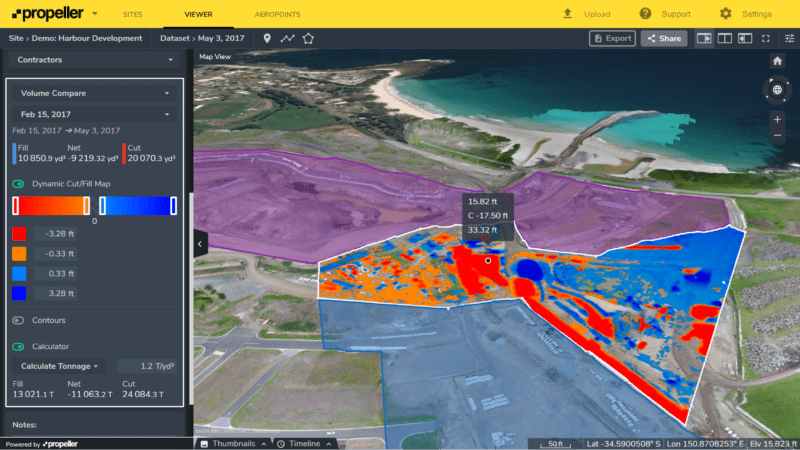Go to the AEROPOINTS tab
800x450 pixels.
[278, 14]
